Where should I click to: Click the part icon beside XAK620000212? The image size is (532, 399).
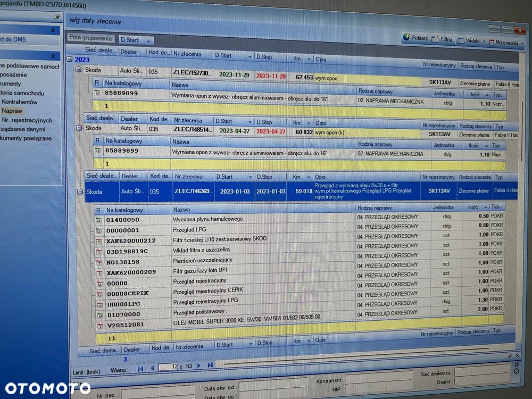99,241
